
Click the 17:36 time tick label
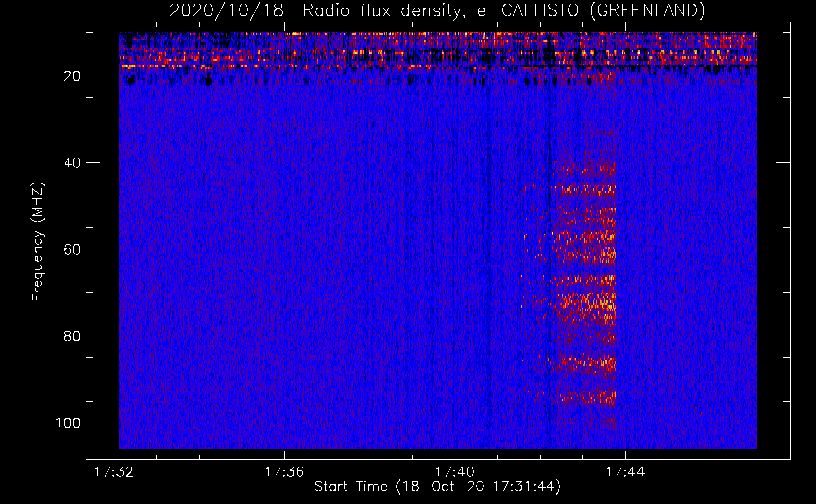click(x=284, y=472)
